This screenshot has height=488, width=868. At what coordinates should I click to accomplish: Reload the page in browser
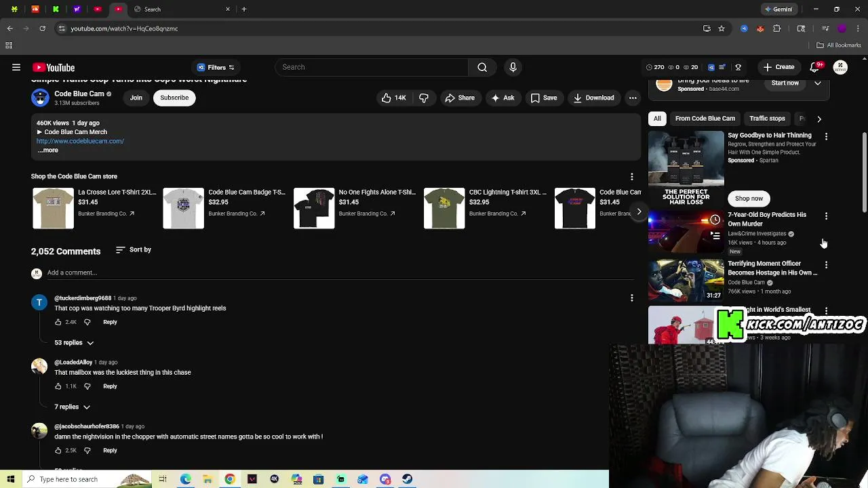coord(42,28)
